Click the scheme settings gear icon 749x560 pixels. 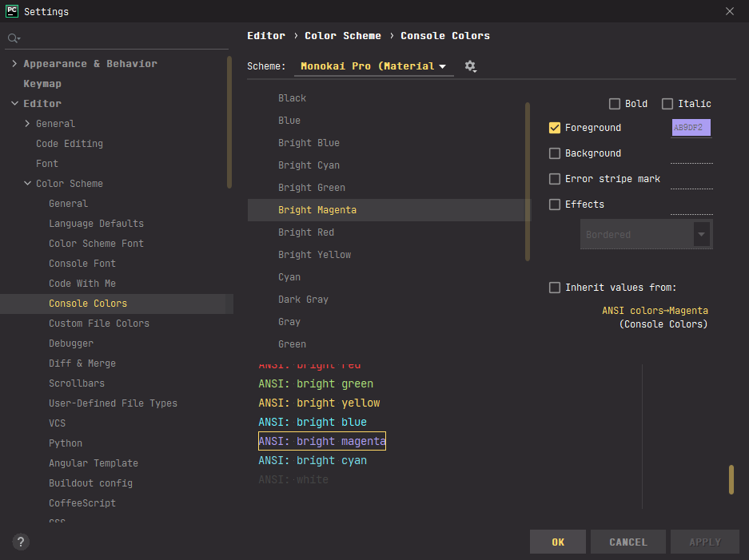[470, 66]
